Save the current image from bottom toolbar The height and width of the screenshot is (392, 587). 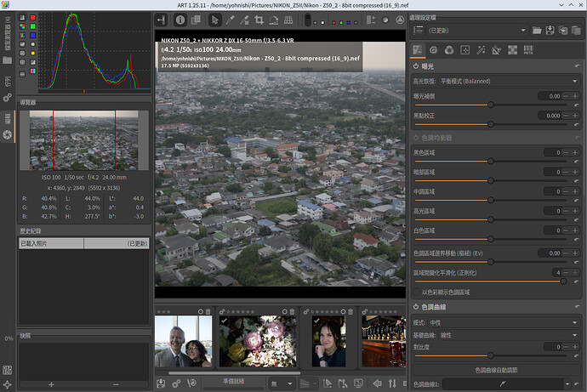point(162,383)
